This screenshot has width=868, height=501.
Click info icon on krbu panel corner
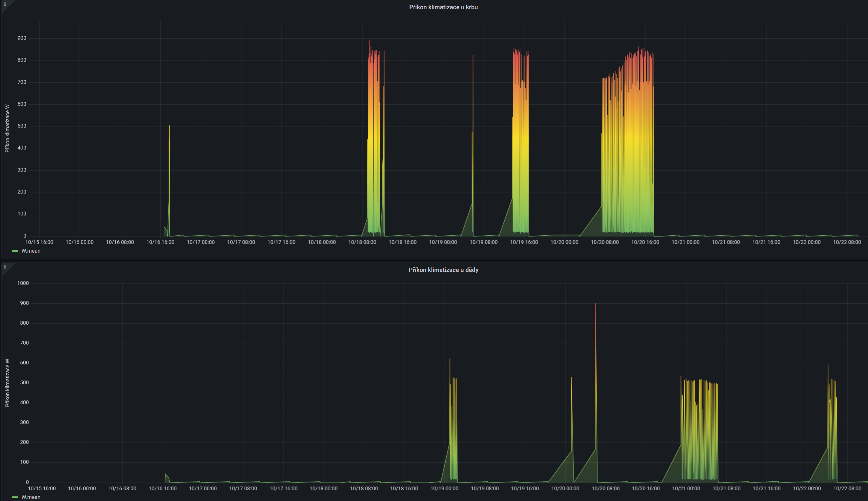coord(5,4)
